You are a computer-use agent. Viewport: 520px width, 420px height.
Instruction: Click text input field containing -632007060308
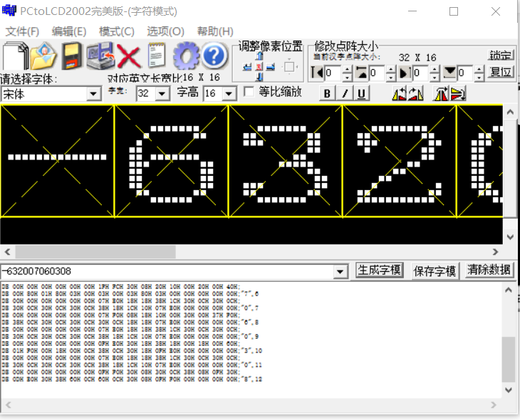(167, 272)
